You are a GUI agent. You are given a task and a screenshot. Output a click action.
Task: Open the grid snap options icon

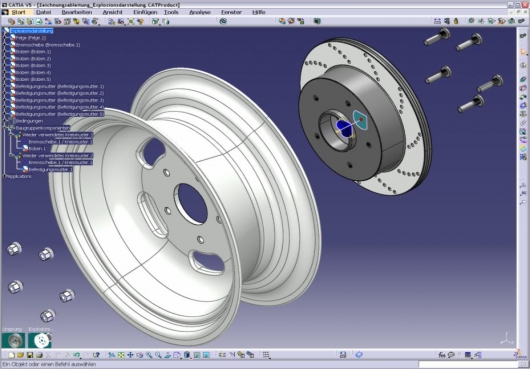point(266,355)
